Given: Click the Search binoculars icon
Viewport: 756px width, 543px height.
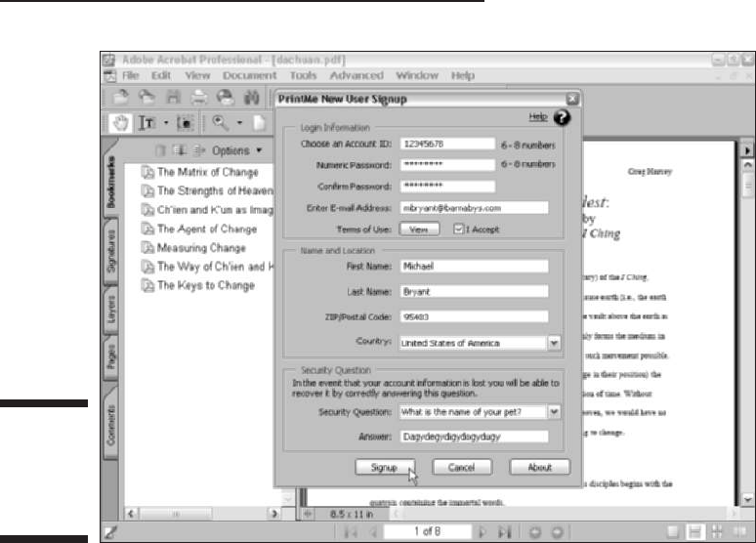Looking at the screenshot, I should 251,97.
